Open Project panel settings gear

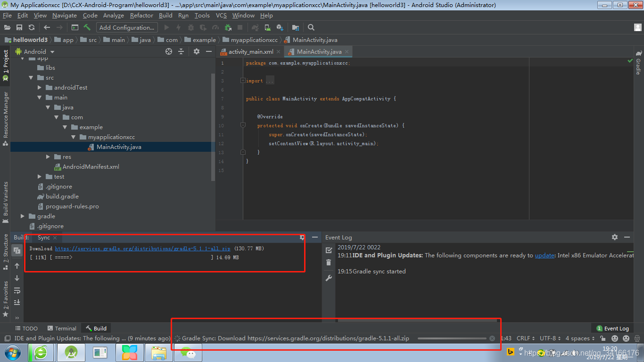coord(197,51)
